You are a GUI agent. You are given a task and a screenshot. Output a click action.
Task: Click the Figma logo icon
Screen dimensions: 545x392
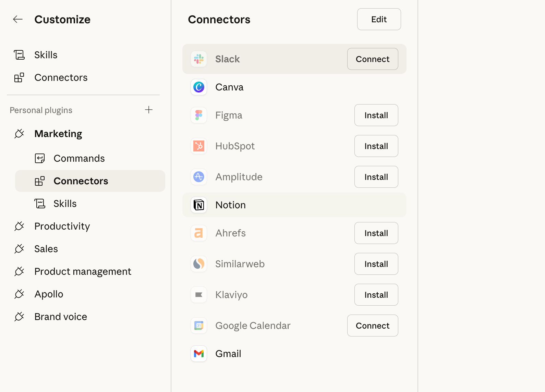pyautogui.click(x=199, y=115)
